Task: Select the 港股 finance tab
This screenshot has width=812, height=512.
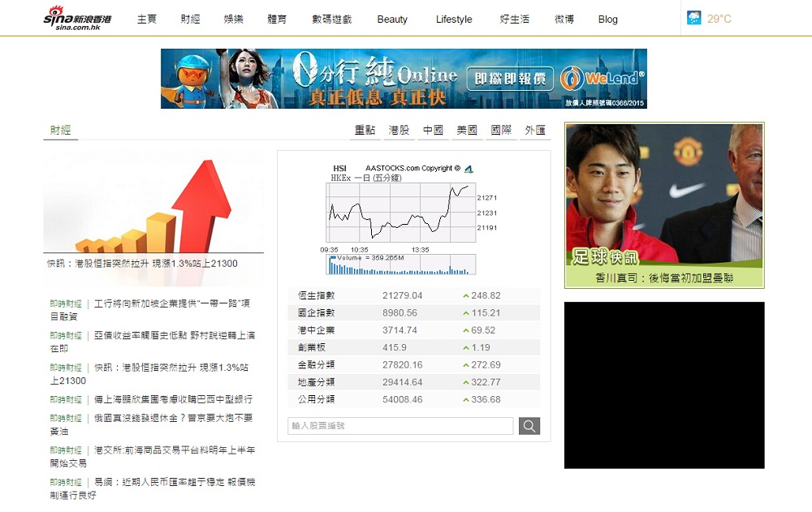Action: tap(399, 130)
